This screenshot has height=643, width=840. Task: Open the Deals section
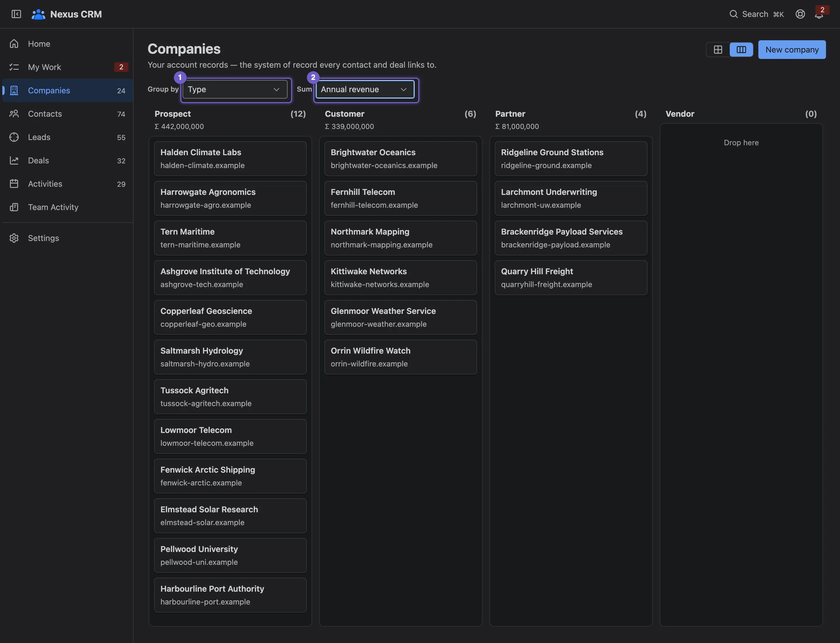68,160
